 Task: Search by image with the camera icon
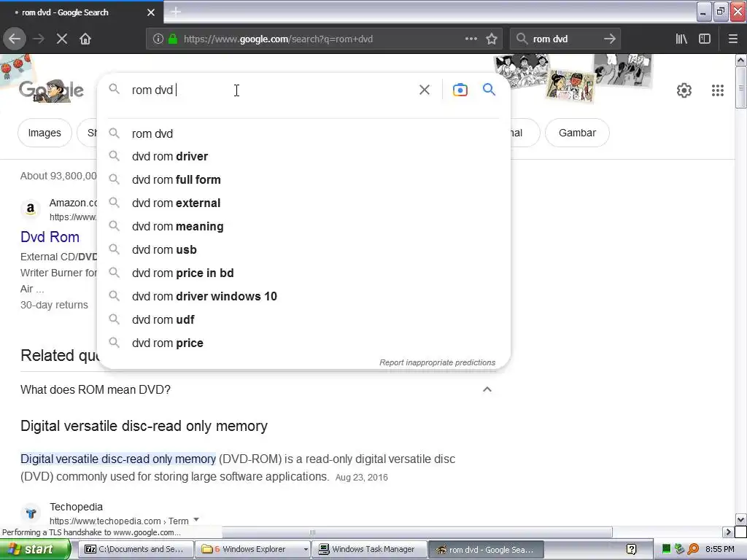tap(460, 90)
